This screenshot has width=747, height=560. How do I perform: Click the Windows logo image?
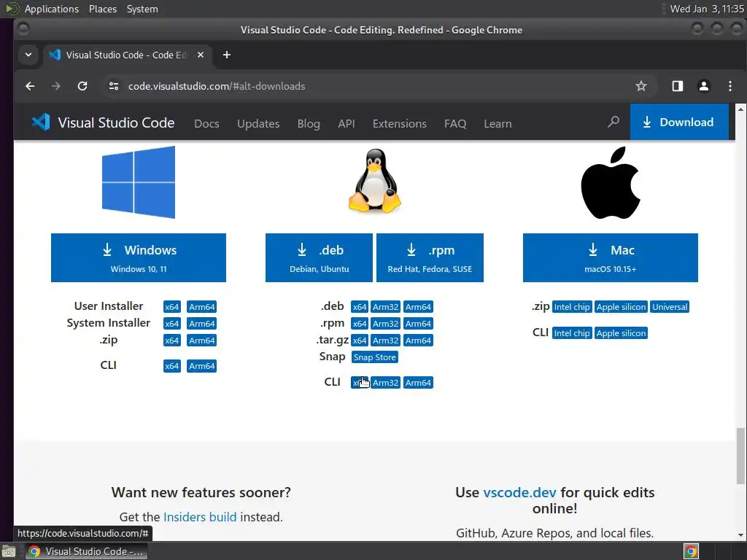click(x=139, y=182)
